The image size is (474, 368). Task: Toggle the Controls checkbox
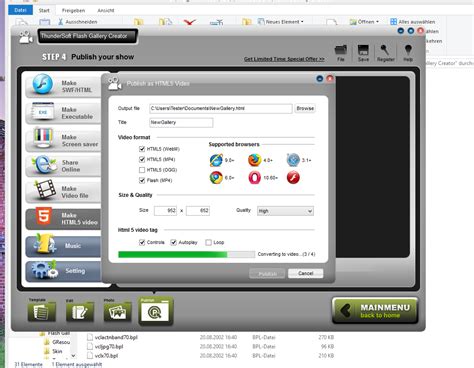(x=142, y=242)
